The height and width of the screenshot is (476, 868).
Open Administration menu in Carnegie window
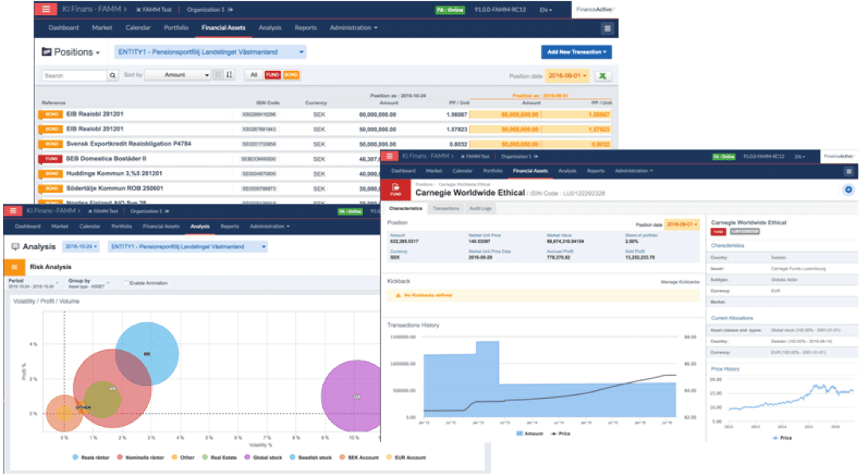click(634, 171)
